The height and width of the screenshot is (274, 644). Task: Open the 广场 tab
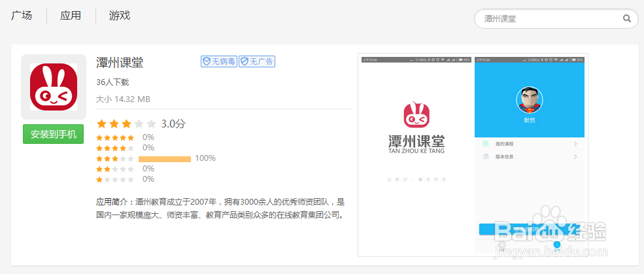[22, 16]
